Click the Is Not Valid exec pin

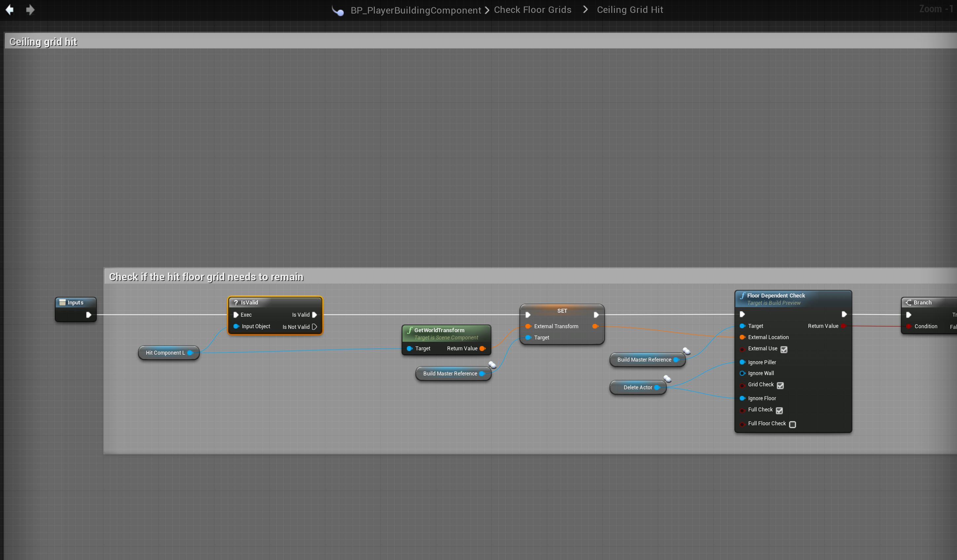(x=314, y=327)
